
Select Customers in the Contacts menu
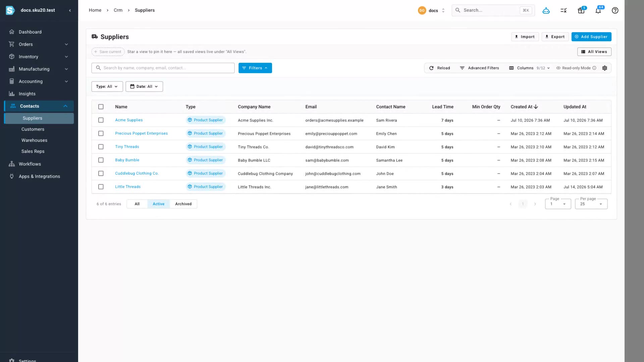click(33, 129)
